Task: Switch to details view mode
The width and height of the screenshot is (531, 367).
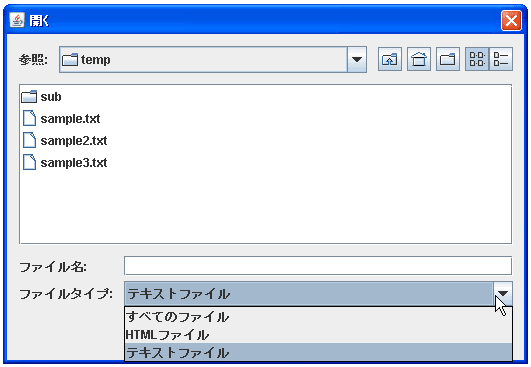Action: pos(501,59)
